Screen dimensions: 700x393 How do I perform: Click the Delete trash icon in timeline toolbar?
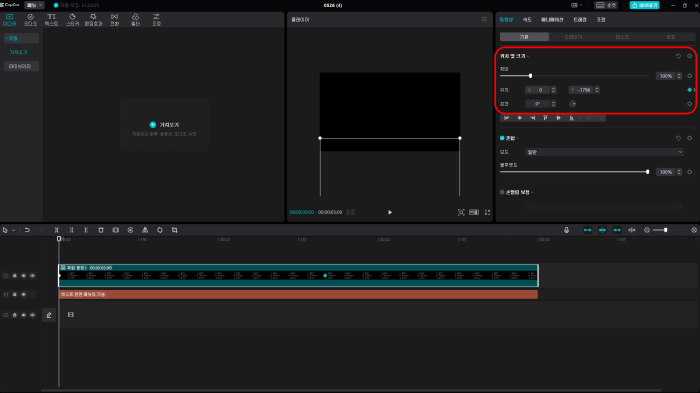tap(101, 230)
